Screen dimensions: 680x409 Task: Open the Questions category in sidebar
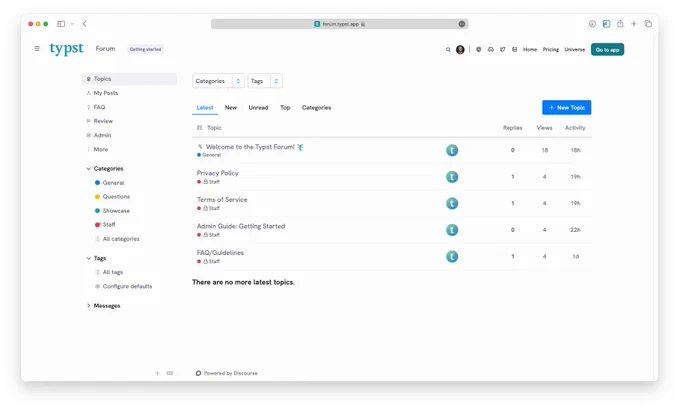pyautogui.click(x=112, y=196)
